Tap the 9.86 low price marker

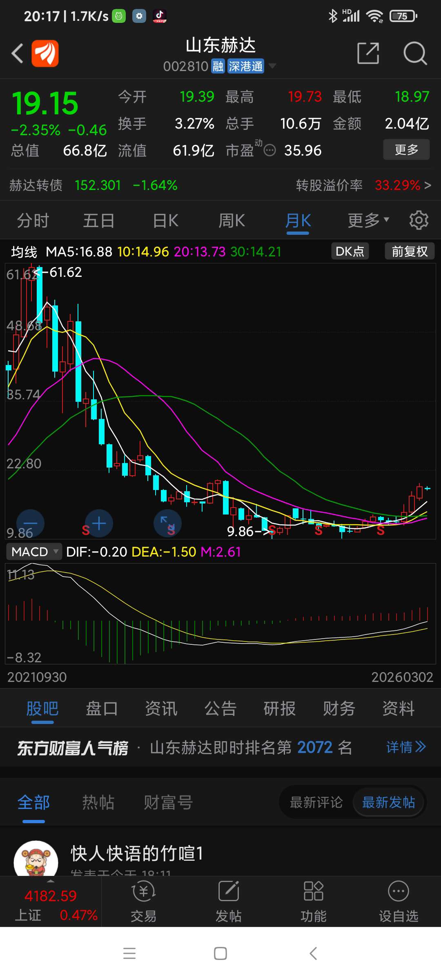tap(241, 531)
